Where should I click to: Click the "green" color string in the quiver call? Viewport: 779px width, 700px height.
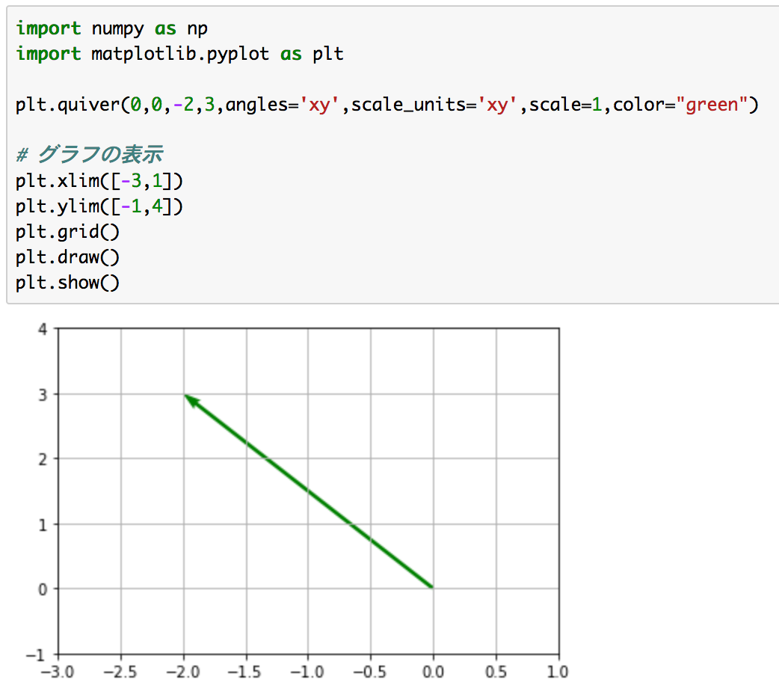712,105
